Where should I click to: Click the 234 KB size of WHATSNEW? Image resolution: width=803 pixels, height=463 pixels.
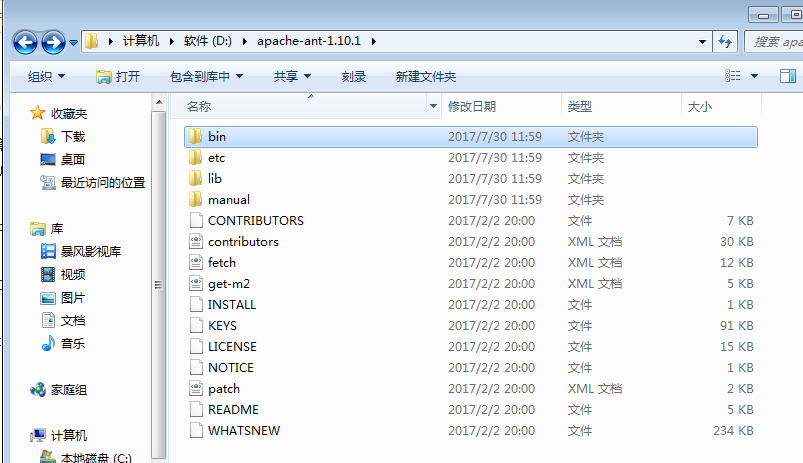[x=733, y=431]
